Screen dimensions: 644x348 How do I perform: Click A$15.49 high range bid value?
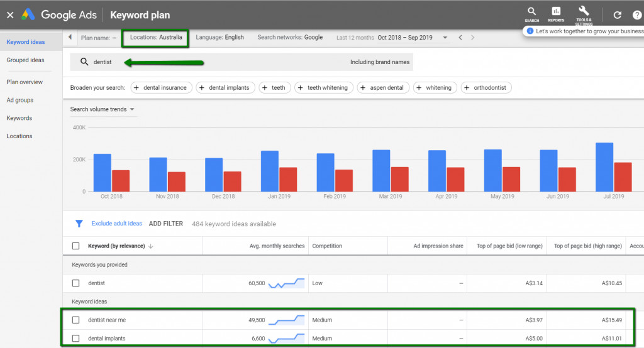pos(611,320)
